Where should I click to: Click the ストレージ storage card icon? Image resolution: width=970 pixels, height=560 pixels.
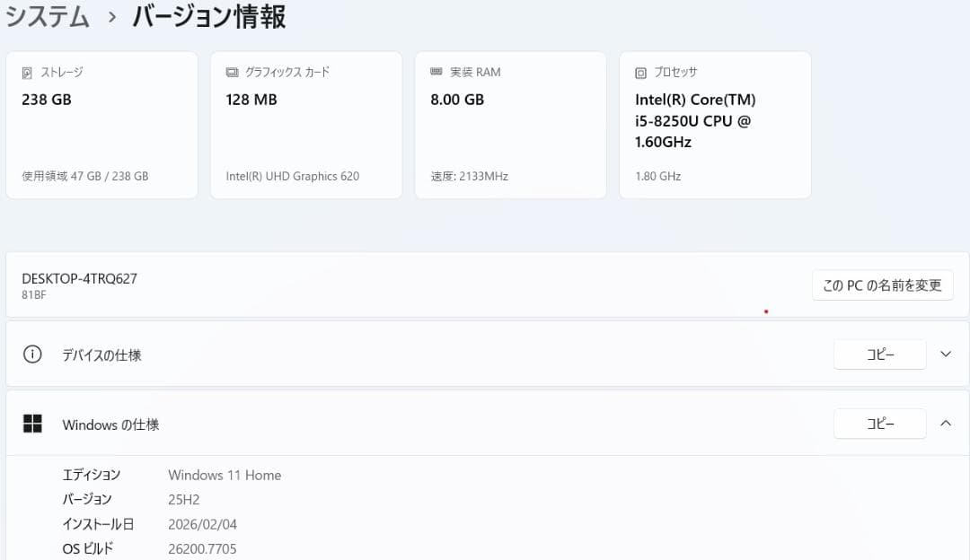28,72
